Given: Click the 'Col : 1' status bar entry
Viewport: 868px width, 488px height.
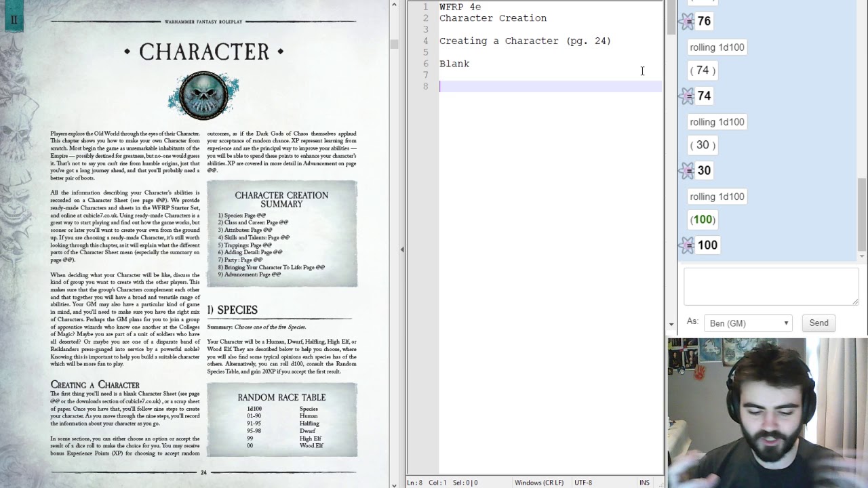Looking at the screenshot, I should [x=437, y=483].
